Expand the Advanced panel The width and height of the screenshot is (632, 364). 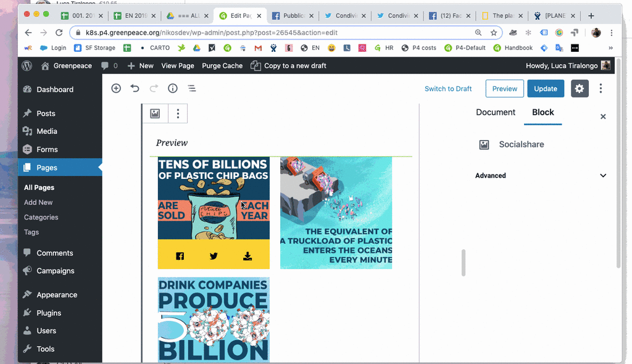point(541,175)
